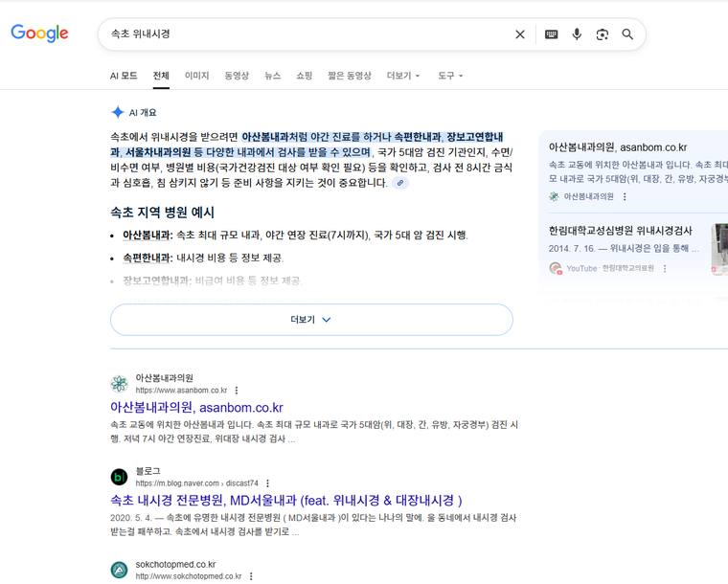Switch to 이미지 tab
Image resolution: width=728 pixels, height=584 pixels.
point(197,76)
